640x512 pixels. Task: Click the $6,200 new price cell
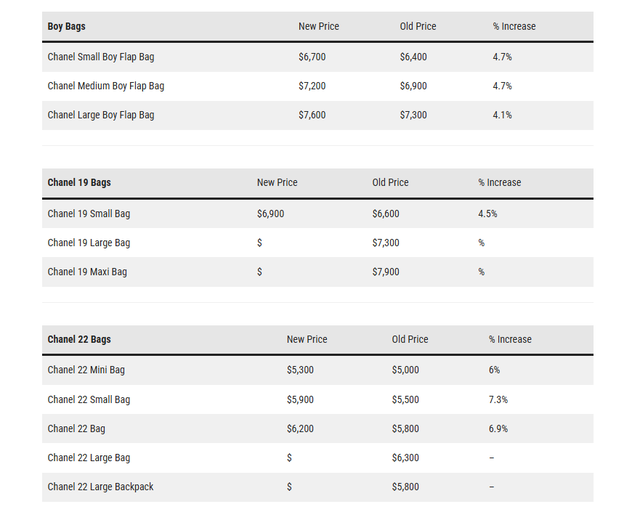coord(300,429)
